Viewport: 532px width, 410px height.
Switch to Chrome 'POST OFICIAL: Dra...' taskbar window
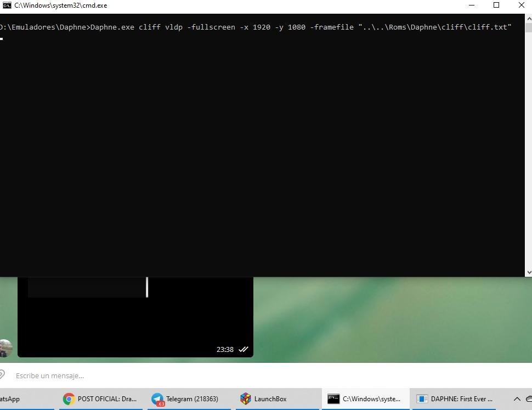coord(101,399)
